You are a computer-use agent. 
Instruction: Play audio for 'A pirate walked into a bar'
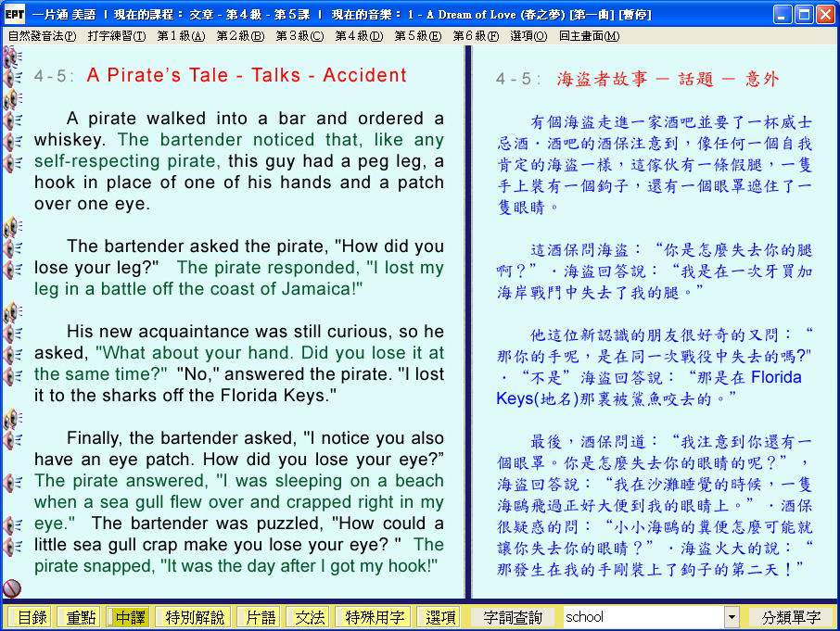coord(13,120)
